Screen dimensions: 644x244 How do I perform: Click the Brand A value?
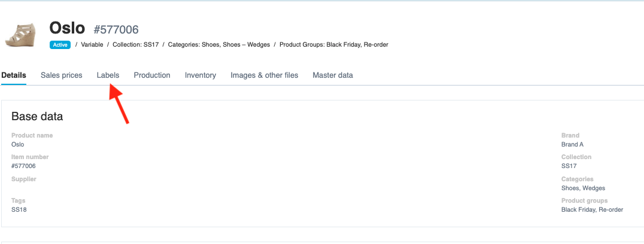tap(572, 145)
